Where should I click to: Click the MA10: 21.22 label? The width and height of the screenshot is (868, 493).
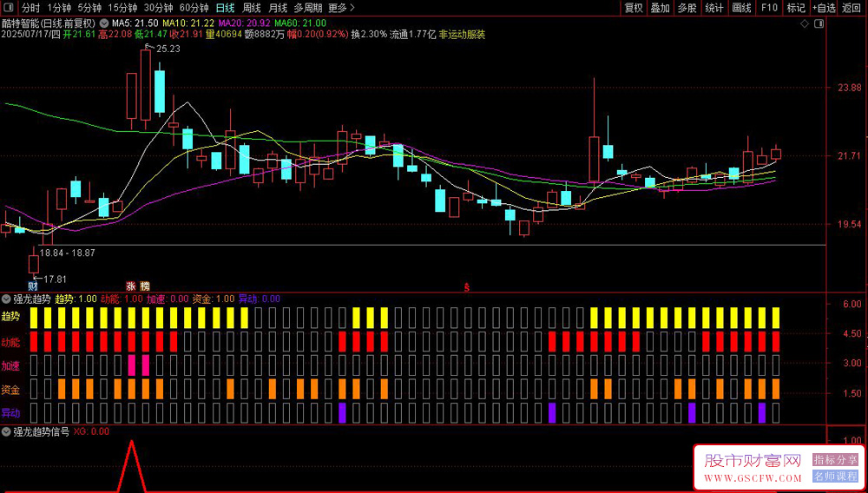188,23
